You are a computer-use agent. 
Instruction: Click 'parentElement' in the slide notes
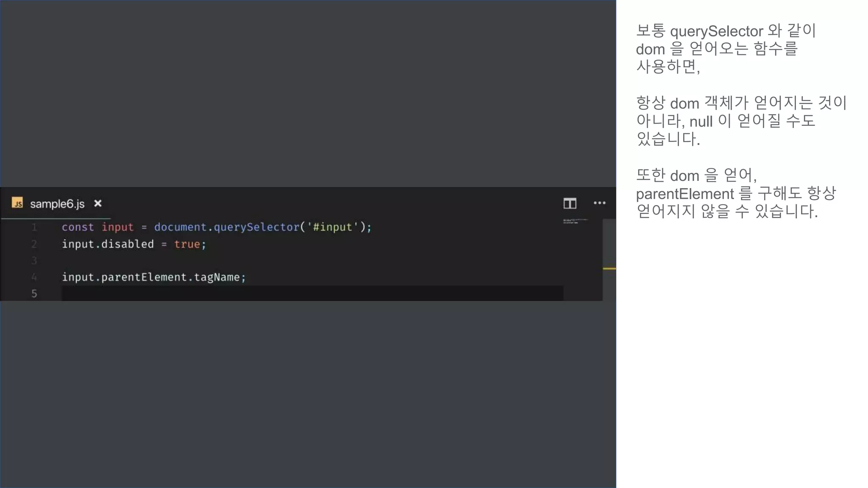pyautogui.click(x=685, y=194)
